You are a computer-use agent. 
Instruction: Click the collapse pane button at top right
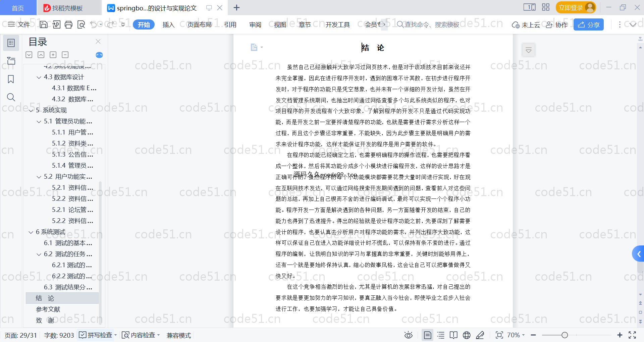click(x=529, y=50)
